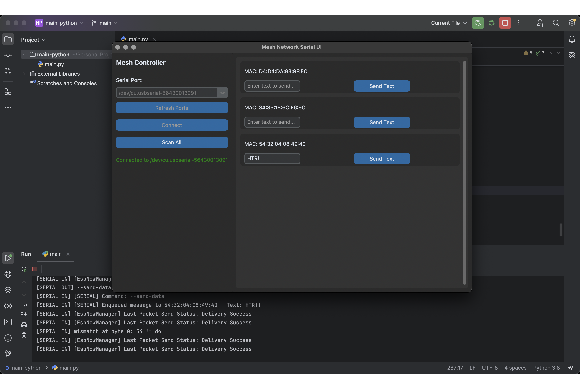
Task: Open Python Packages layers icon
Action: [8, 290]
